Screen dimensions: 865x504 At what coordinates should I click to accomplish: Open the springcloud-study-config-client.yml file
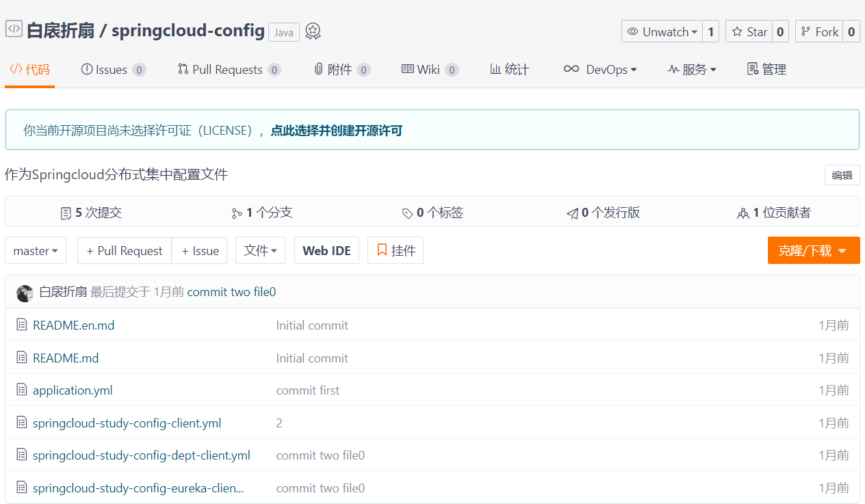(127, 423)
